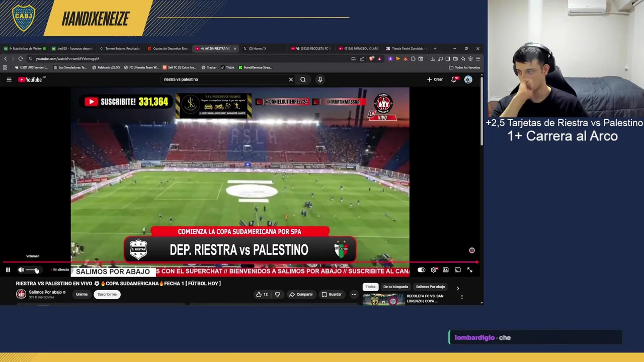The width and height of the screenshot is (644, 362).
Task: Open Paletools v26.0.5 bookmark
Action: point(106,67)
